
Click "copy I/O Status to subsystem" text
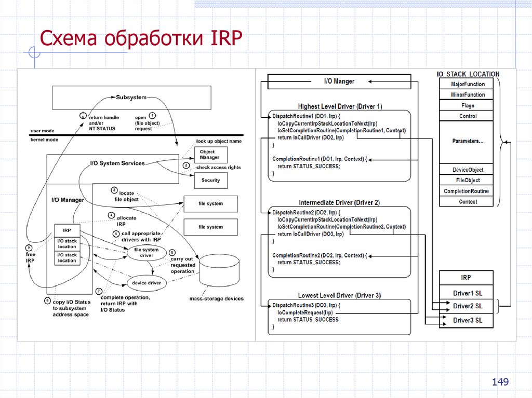point(71,308)
